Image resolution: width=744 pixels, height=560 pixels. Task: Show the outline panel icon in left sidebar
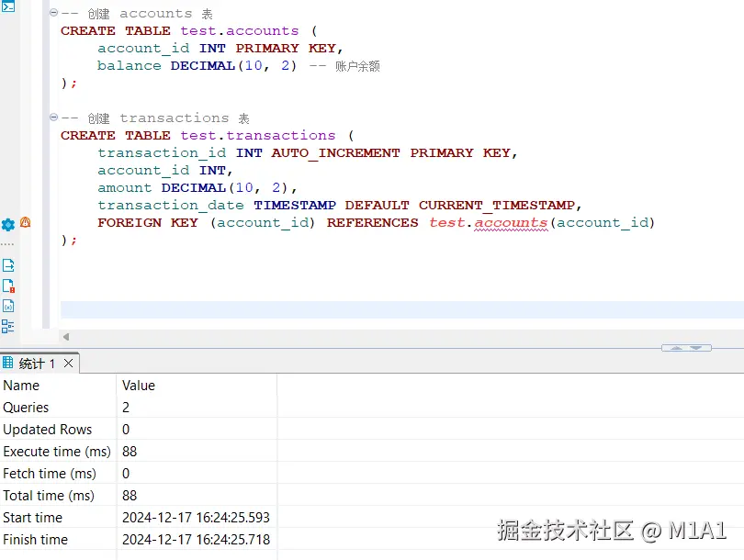point(7,326)
